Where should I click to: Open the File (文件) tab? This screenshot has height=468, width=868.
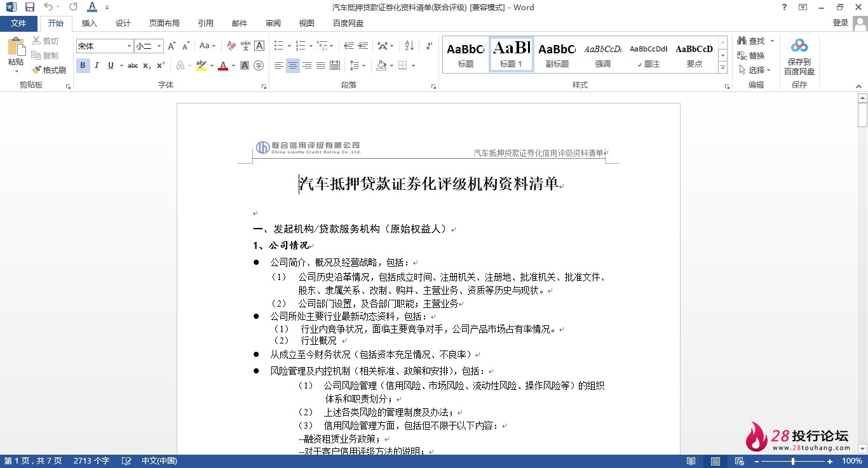click(18, 23)
